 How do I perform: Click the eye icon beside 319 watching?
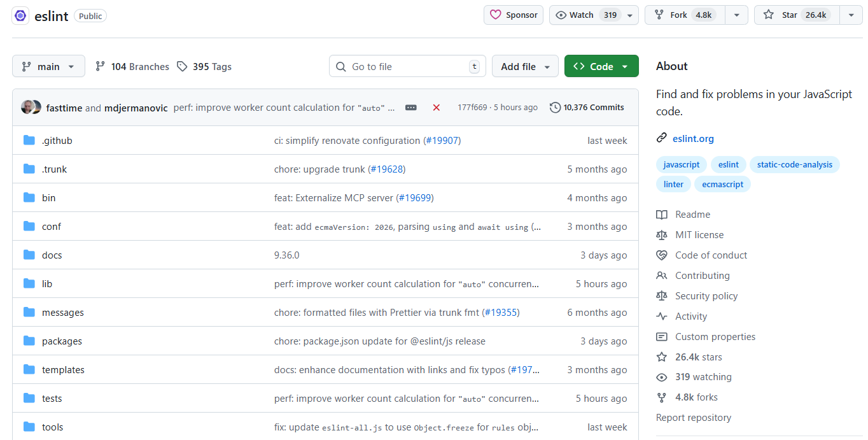tap(662, 377)
